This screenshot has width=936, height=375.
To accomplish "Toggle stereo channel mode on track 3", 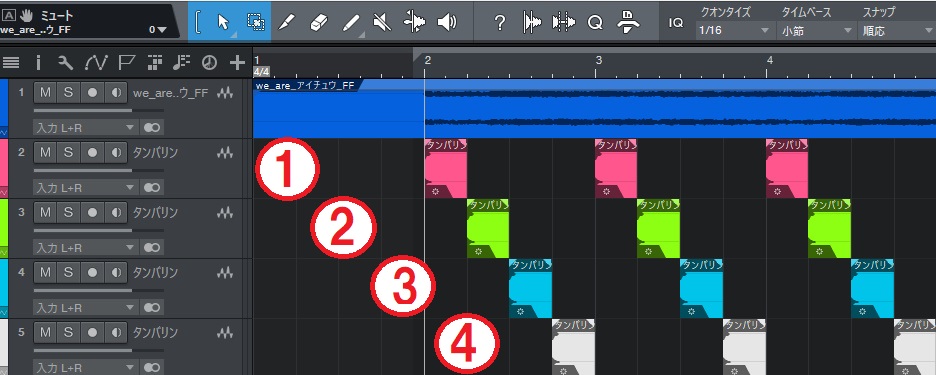I will coord(152,247).
